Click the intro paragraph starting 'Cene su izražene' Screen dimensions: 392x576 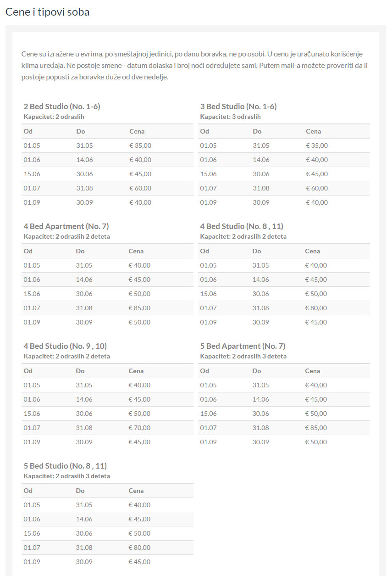pos(195,66)
